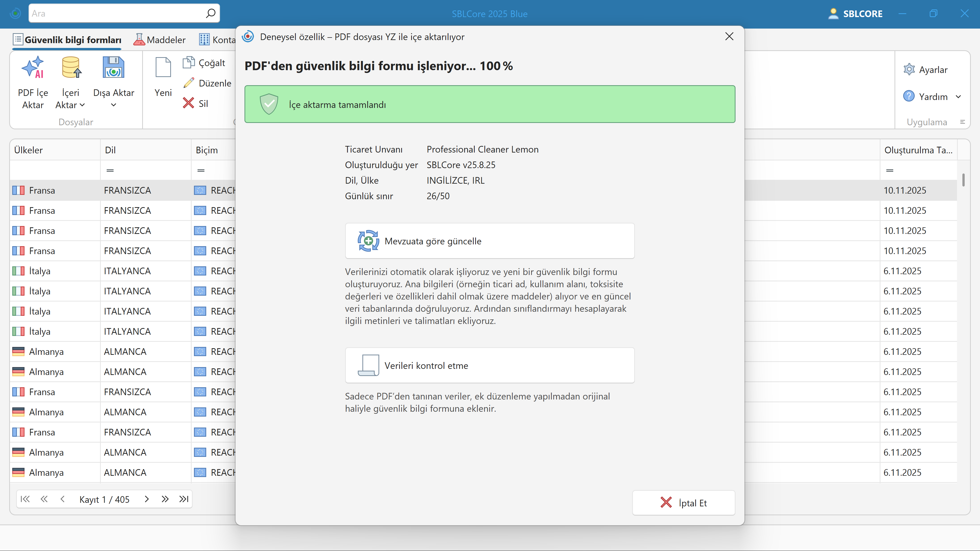
Task: Expand the Yardım dropdown arrow
Action: point(958,97)
